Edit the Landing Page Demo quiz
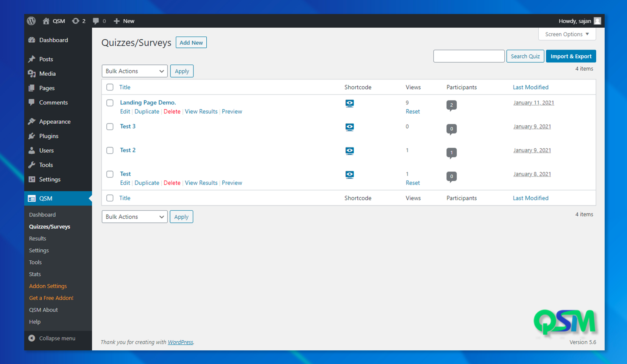Screen dimensions: 627x364 point(125,112)
